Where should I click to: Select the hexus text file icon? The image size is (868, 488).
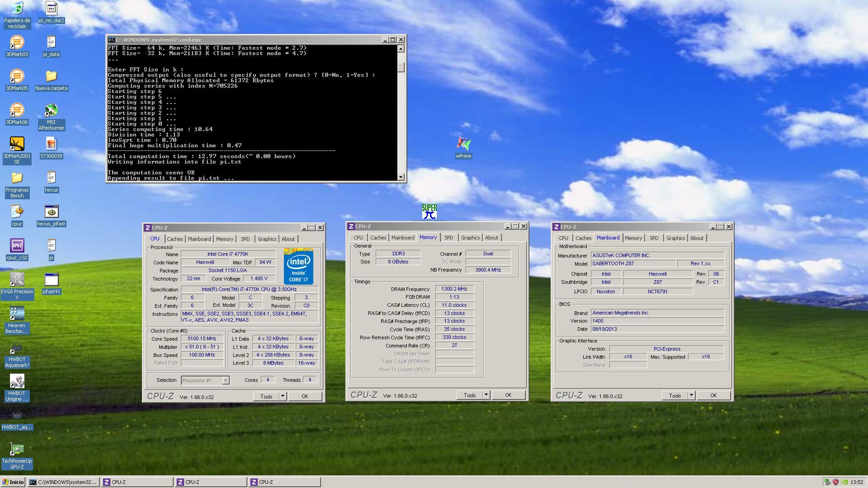point(51,182)
